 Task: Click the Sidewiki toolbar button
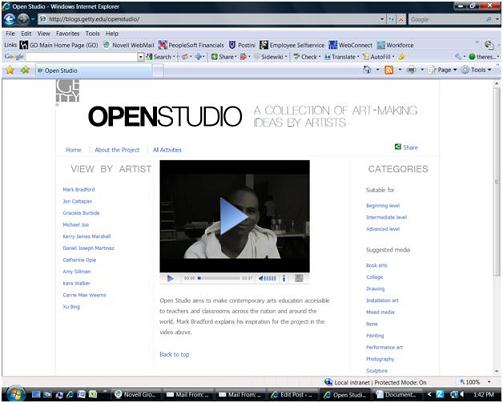(270, 57)
